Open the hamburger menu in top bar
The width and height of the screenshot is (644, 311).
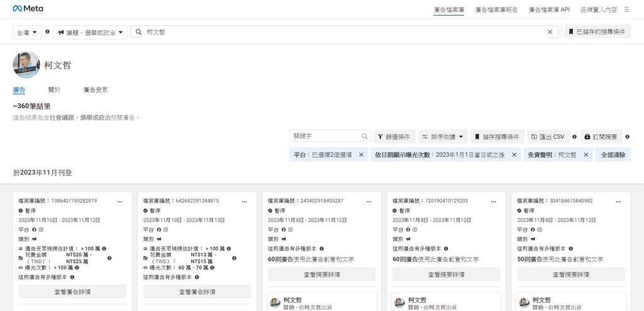coord(627,9)
